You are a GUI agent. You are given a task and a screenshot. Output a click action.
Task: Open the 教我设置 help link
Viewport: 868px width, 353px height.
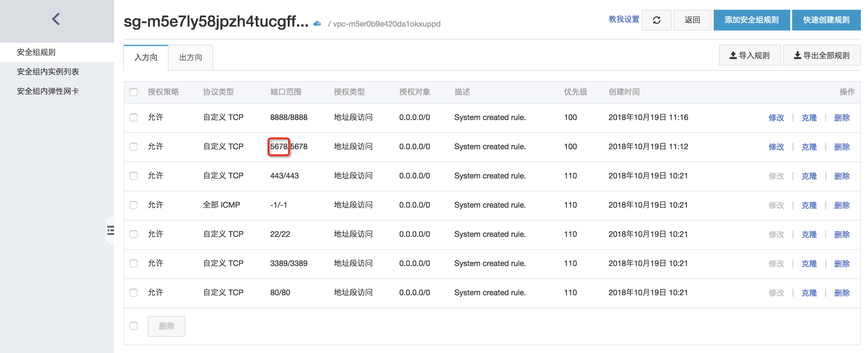click(624, 19)
